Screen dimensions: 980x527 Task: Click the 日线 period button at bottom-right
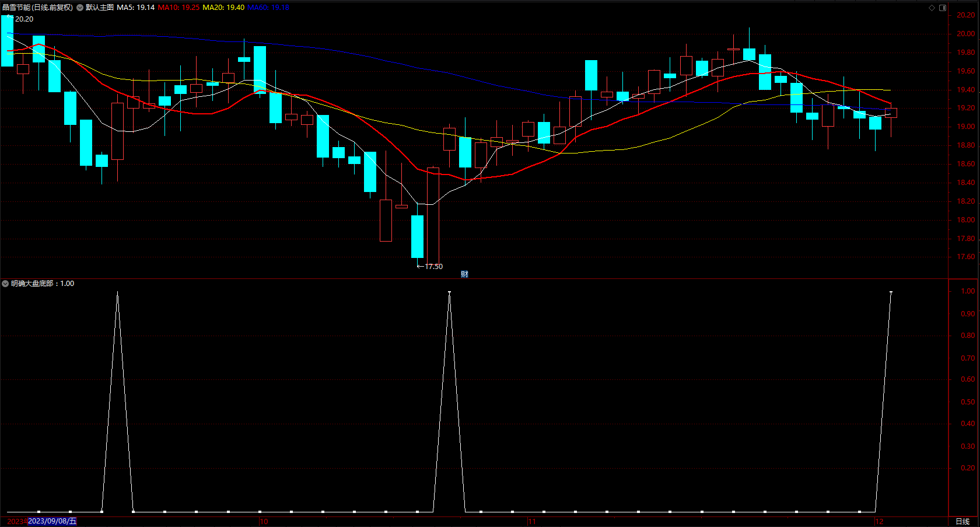point(963,522)
